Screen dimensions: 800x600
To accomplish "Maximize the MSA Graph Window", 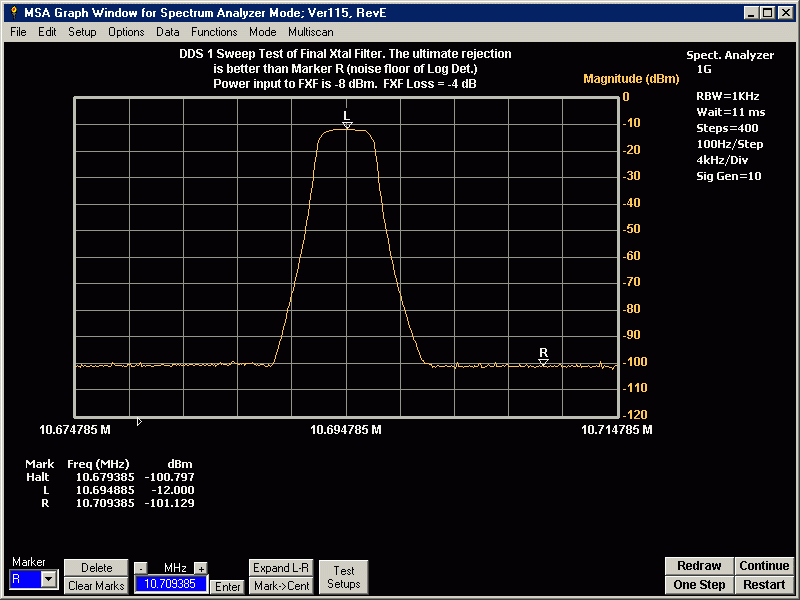I will tap(767, 13).
